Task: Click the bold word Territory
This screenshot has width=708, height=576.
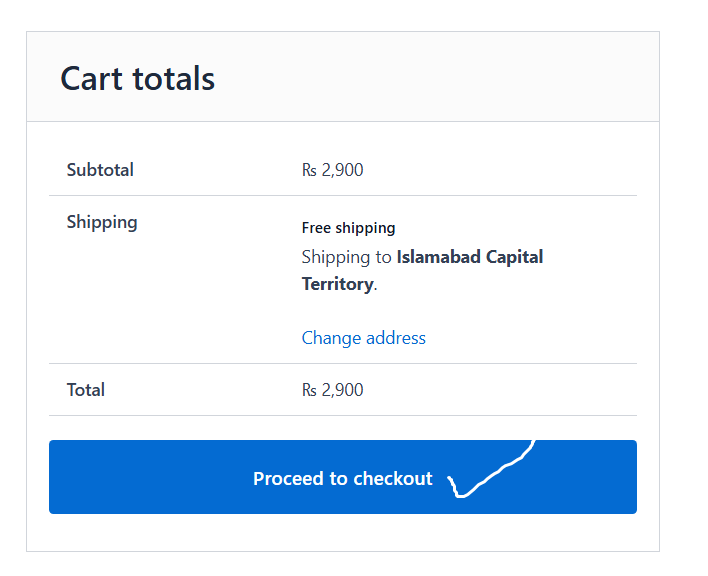Action: [338, 284]
